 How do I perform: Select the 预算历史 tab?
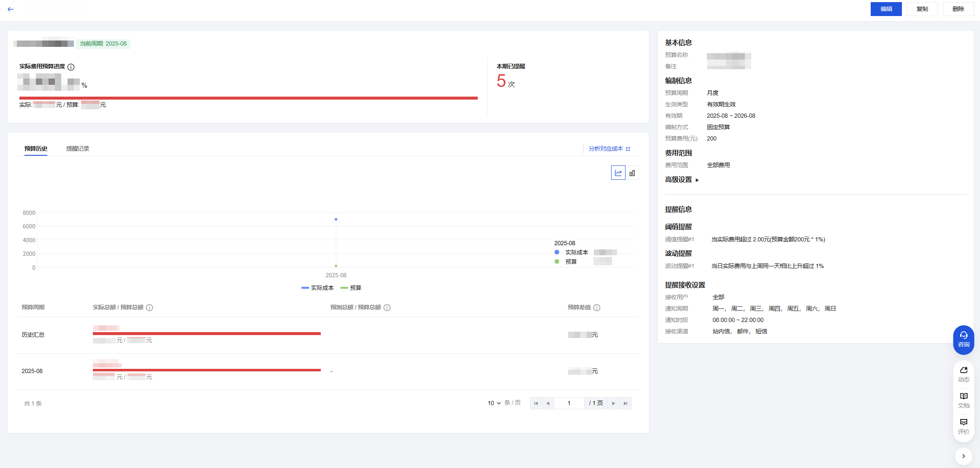pyautogui.click(x=36, y=149)
